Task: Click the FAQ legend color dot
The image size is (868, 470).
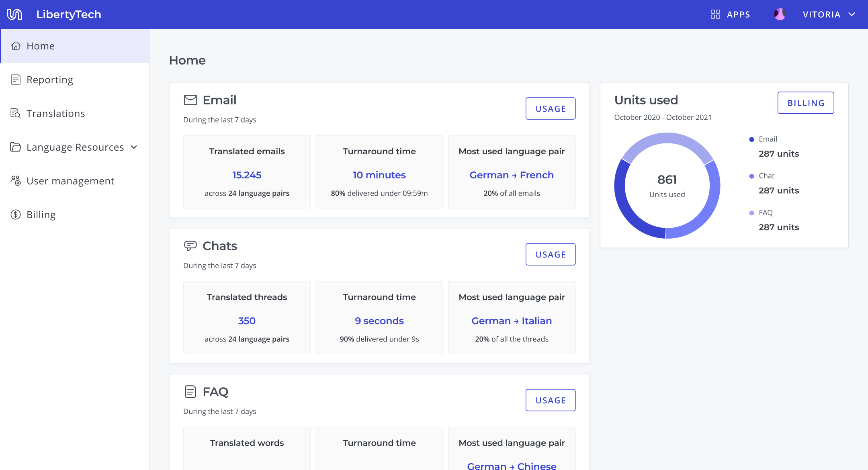Action: coord(751,213)
